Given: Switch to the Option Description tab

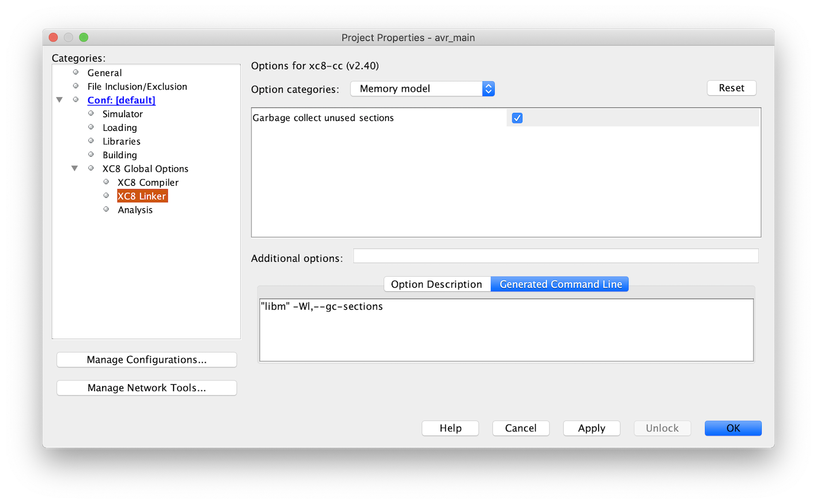Looking at the screenshot, I should click(436, 284).
